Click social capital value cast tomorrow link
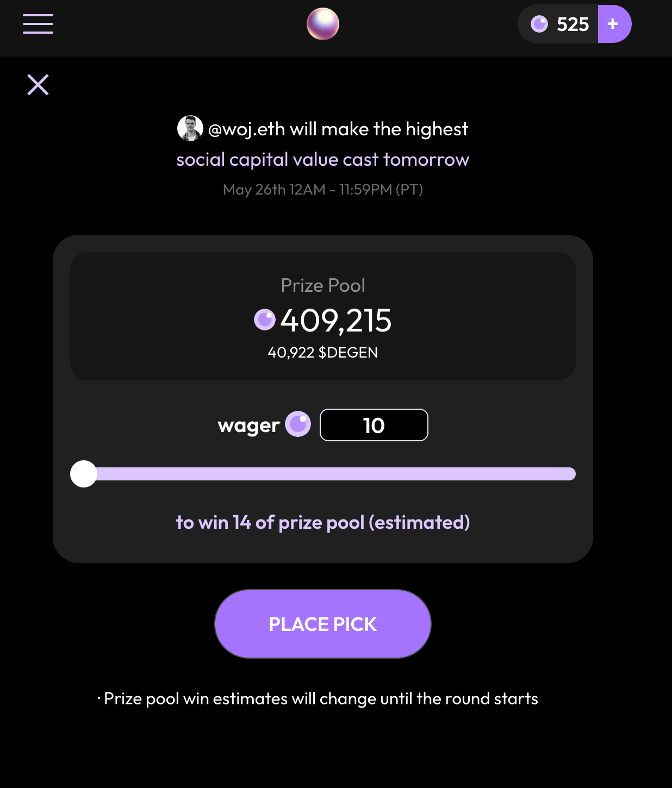 click(x=323, y=159)
